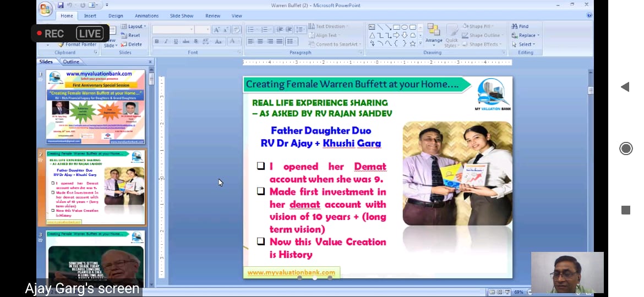This screenshot has height=297, width=644.
Task: Toggle text shadow formatting
Action: [x=195, y=41]
